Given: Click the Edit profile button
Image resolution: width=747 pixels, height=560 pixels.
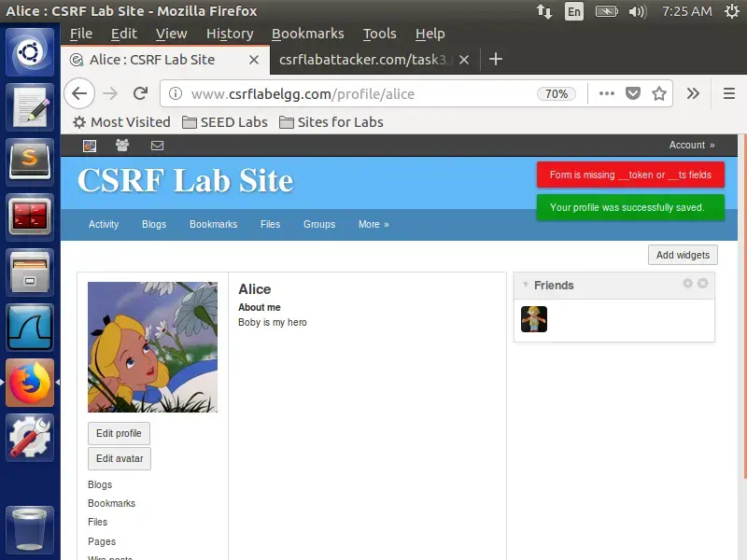Looking at the screenshot, I should [x=119, y=433].
